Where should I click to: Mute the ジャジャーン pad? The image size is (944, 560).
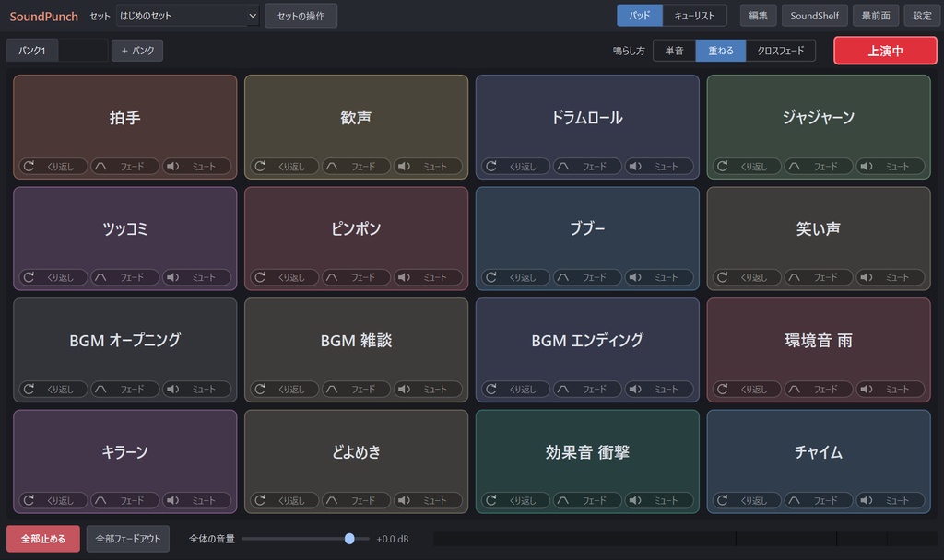pos(891,166)
